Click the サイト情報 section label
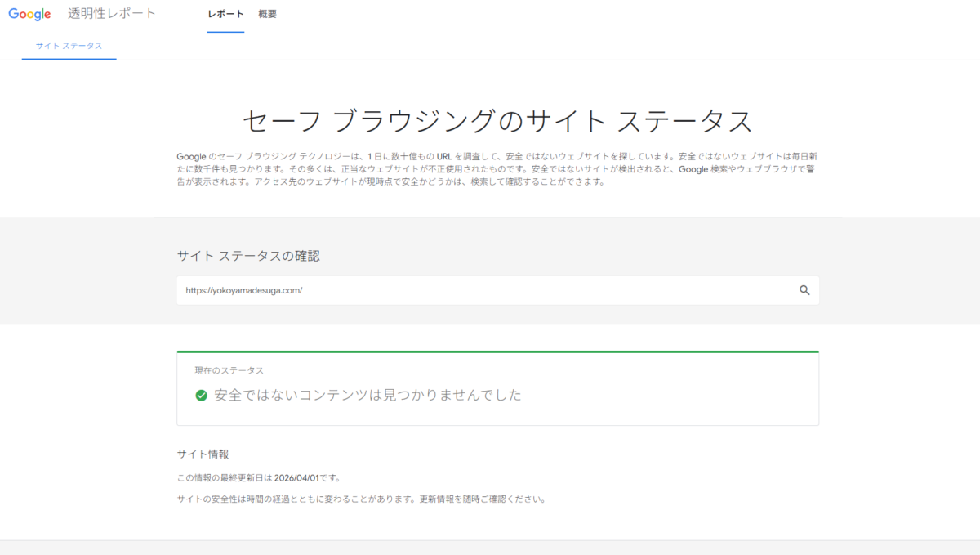The height and width of the screenshot is (555, 980). (x=203, y=453)
